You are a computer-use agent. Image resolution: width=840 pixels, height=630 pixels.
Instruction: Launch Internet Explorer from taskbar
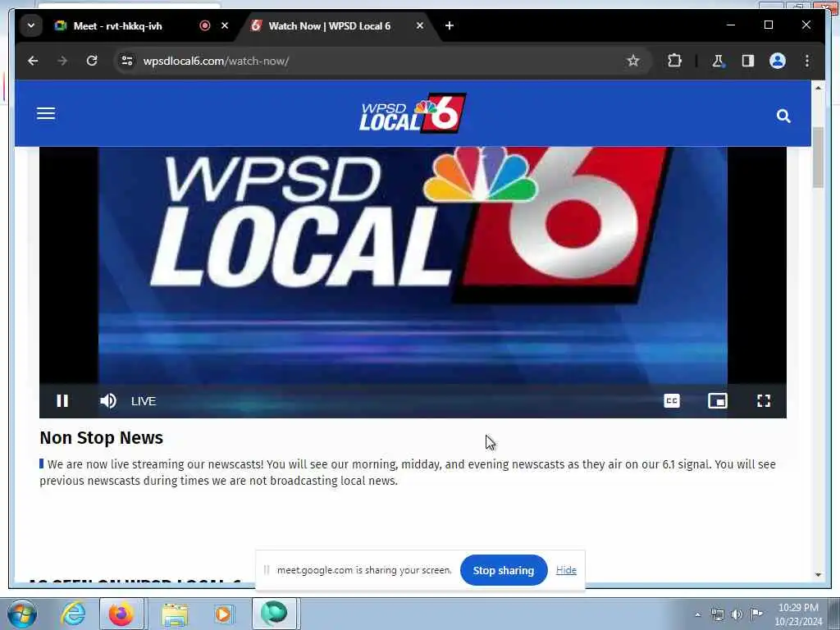(73, 614)
